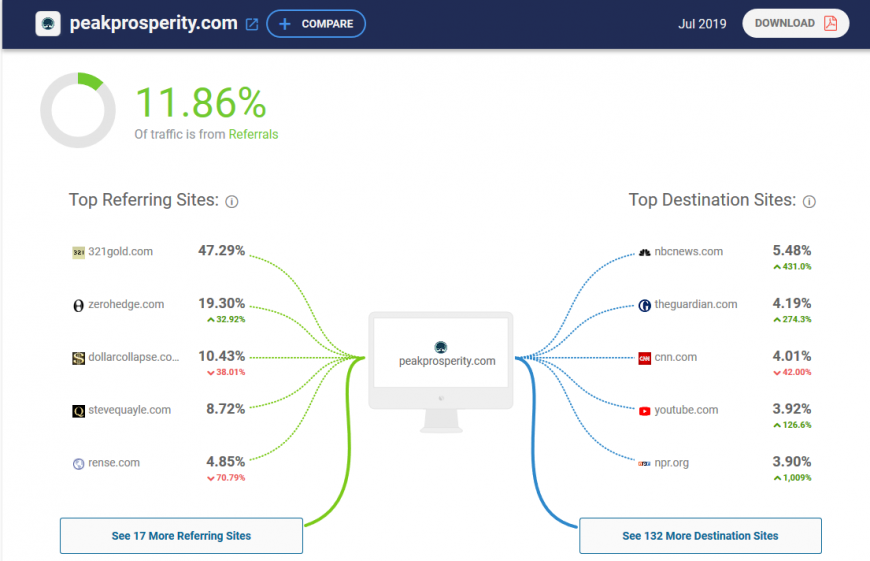
Task: Show info for Top Referring Sites
Action: [x=232, y=201]
